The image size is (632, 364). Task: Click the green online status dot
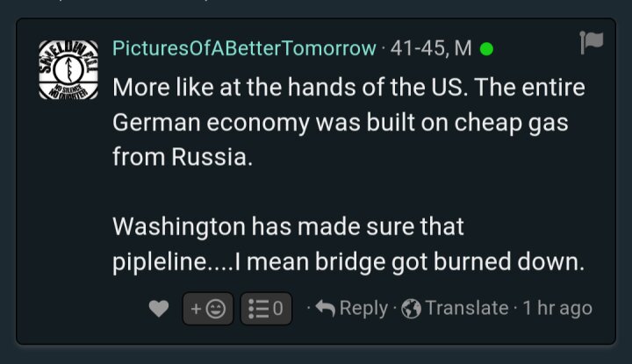[486, 49]
